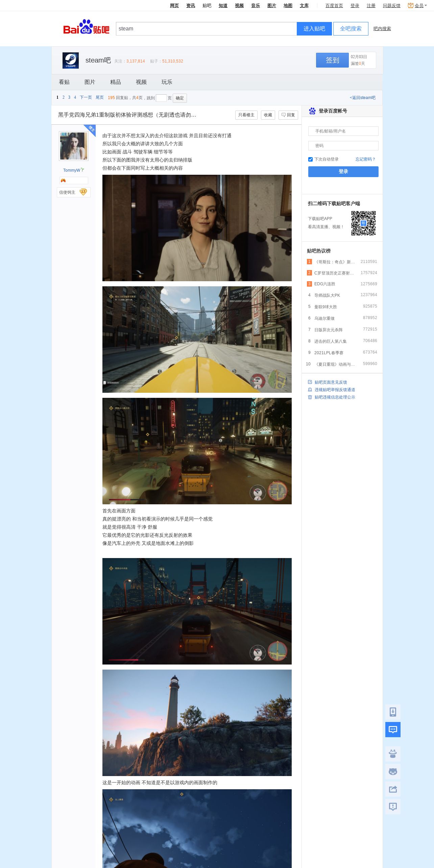
Task: Click the blue 登录 submit button
Action: coord(343,171)
